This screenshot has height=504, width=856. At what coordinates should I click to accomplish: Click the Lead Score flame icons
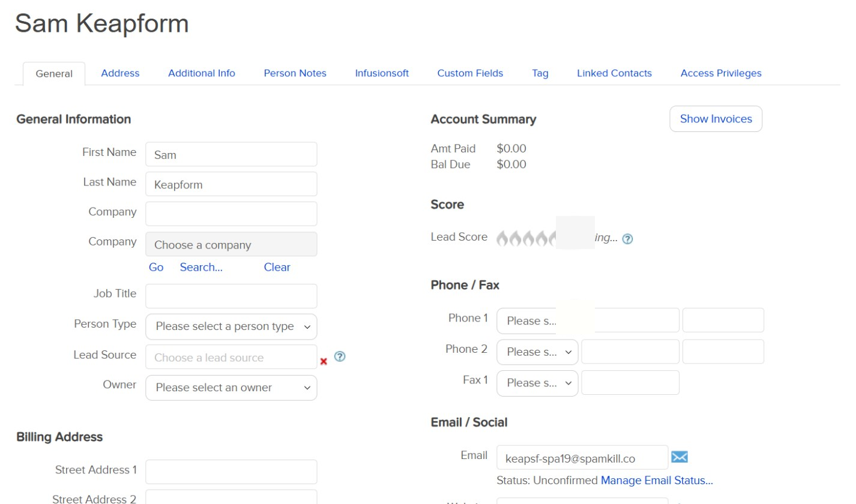(525, 238)
